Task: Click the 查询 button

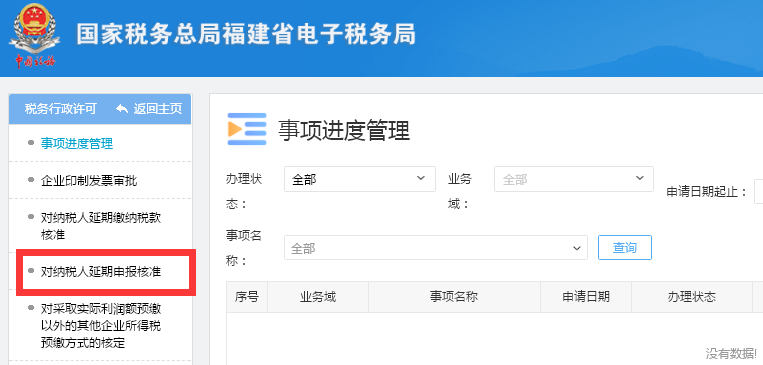Action: coord(625,248)
